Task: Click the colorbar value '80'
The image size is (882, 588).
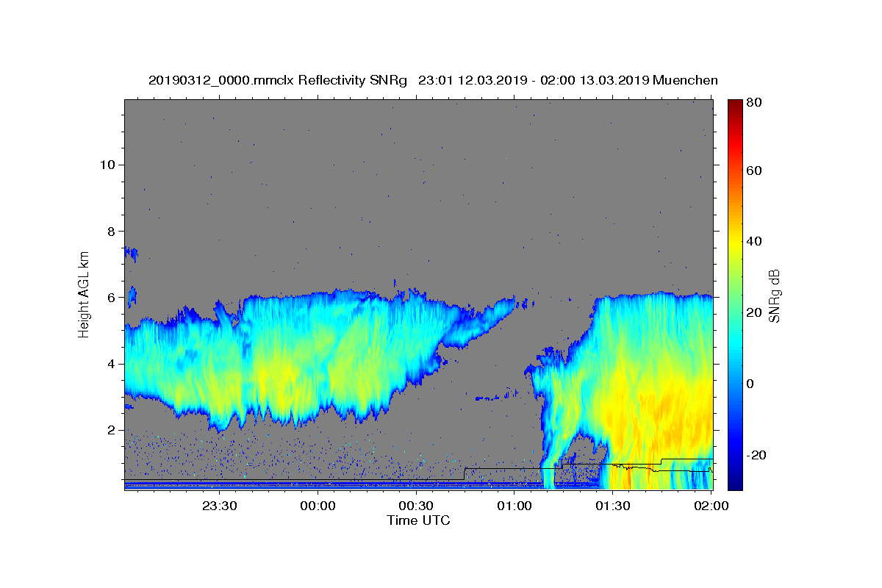Action: tap(755, 102)
